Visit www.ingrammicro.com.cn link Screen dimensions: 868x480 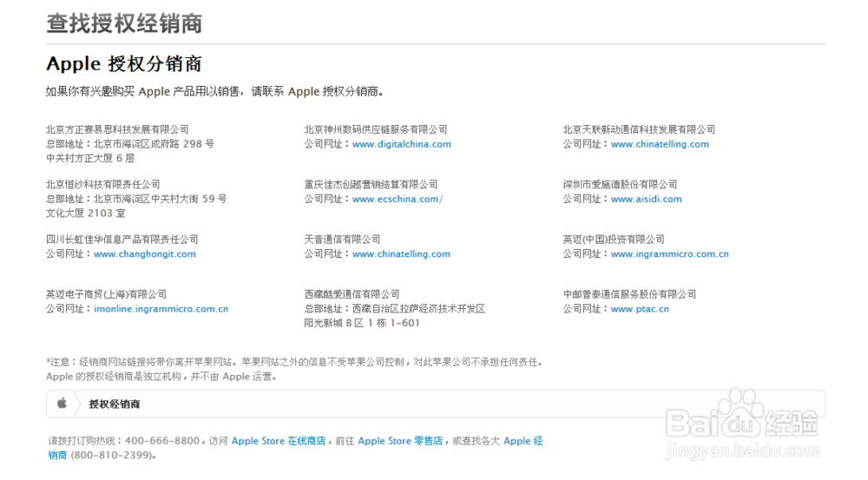pos(669,253)
